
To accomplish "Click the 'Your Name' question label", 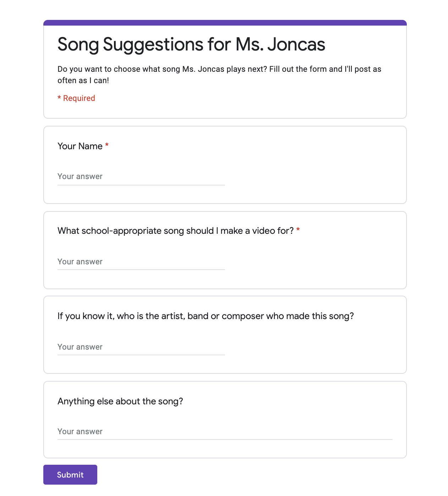I will pyautogui.click(x=80, y=146).
